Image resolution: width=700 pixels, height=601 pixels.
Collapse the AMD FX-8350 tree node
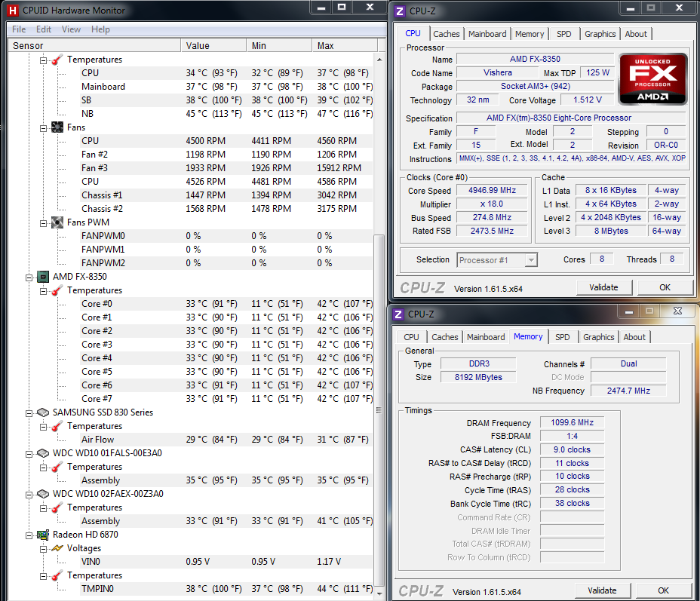pyautogui.click(x=29, y=278)
